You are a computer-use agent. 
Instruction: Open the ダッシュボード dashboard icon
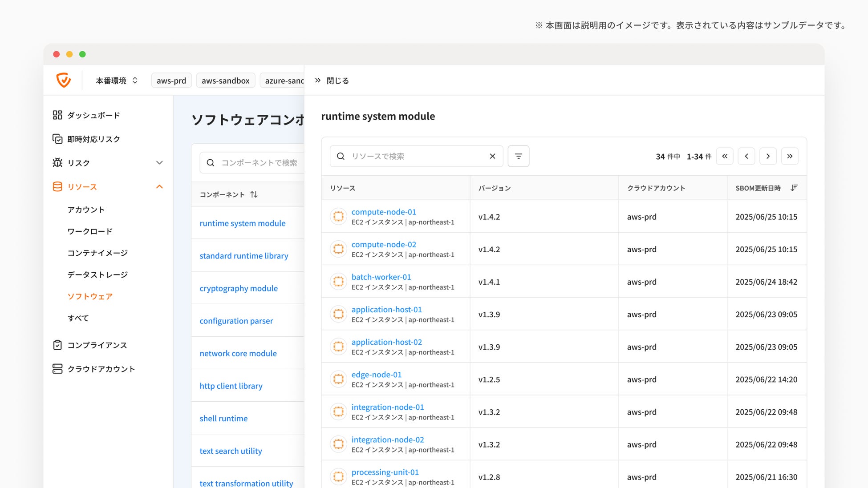coord(57,115)
